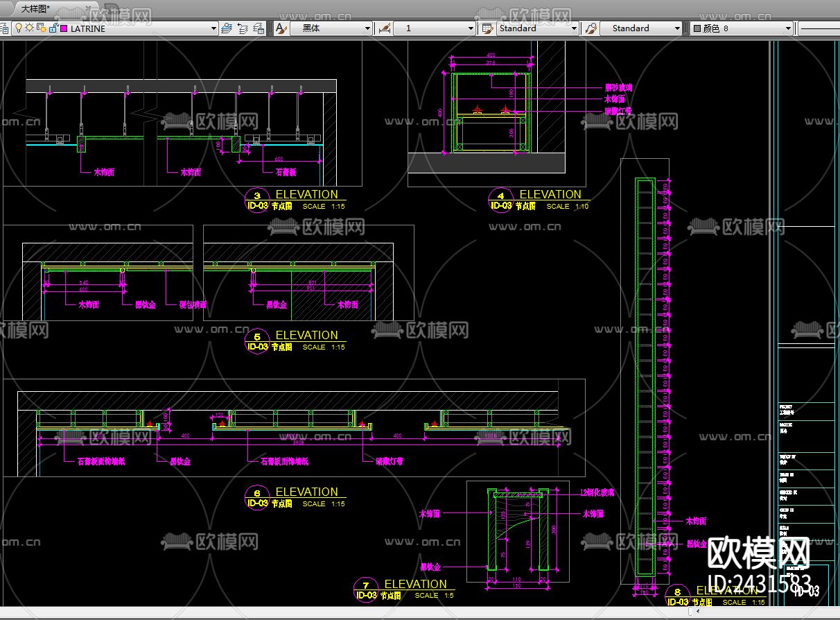Select the 暗藏灯带 label in detail 4

coord(618,110)
